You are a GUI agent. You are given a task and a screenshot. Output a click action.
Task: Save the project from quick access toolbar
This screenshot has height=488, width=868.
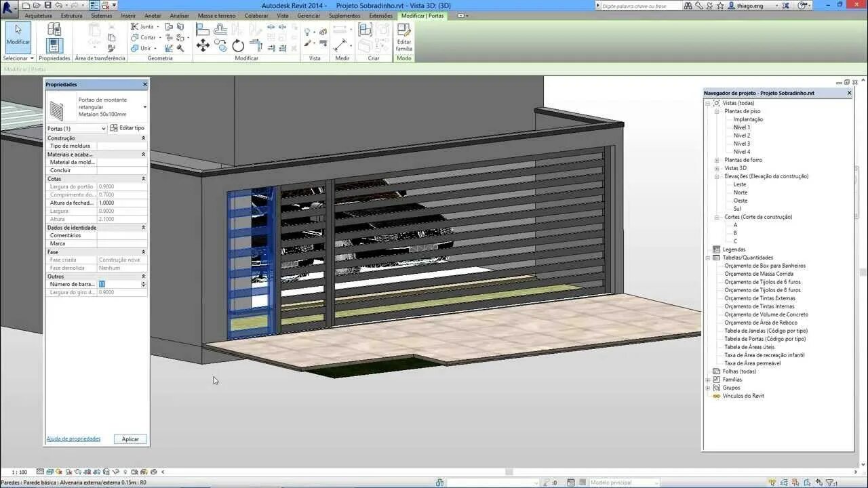(47, 5)
